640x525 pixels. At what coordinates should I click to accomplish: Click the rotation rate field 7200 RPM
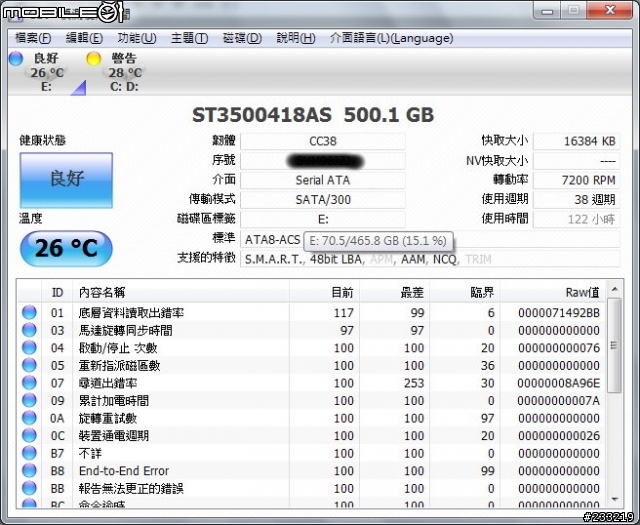tap(576, 180)
